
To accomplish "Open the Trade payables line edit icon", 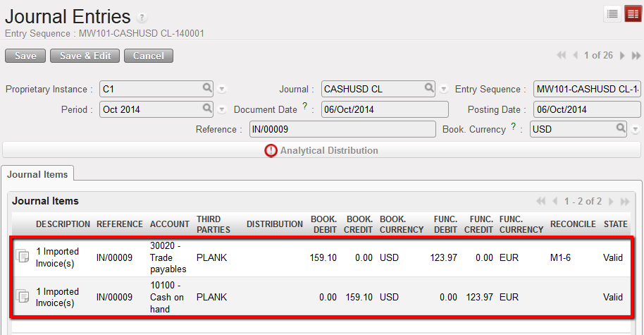I will pos(23,258).
